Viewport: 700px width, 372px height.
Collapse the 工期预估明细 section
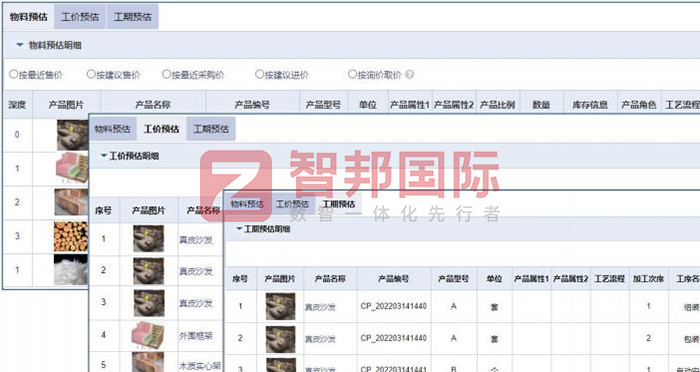click(x=239, y=229)
